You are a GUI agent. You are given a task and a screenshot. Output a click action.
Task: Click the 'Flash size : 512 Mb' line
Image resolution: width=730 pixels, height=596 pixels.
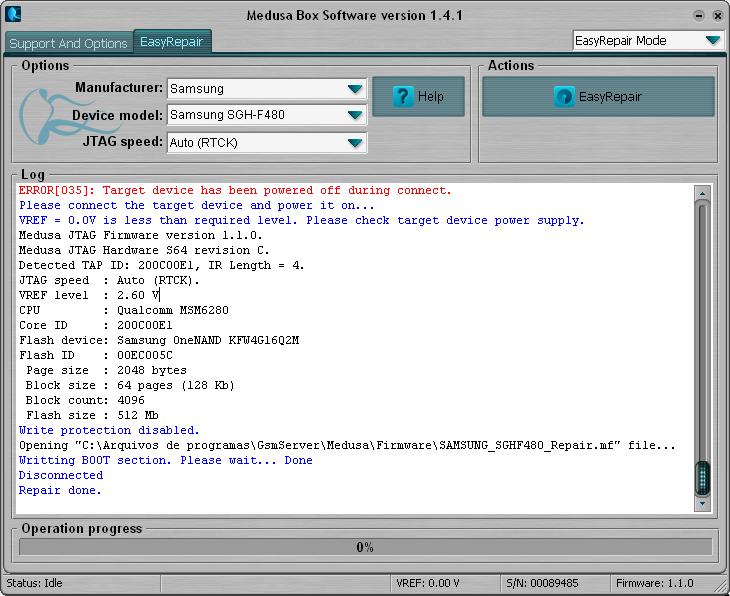(x=92, y=415)
